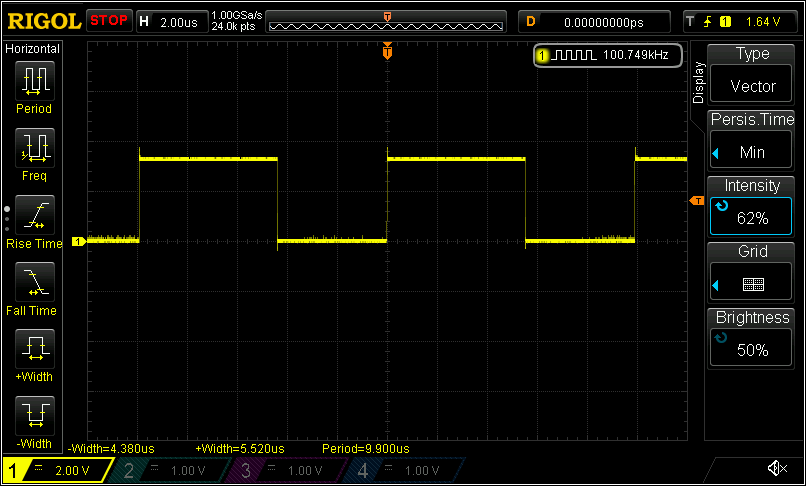Open the display Type Vector menu
This screenshot has width=806, height=486.
pos(752,72)
